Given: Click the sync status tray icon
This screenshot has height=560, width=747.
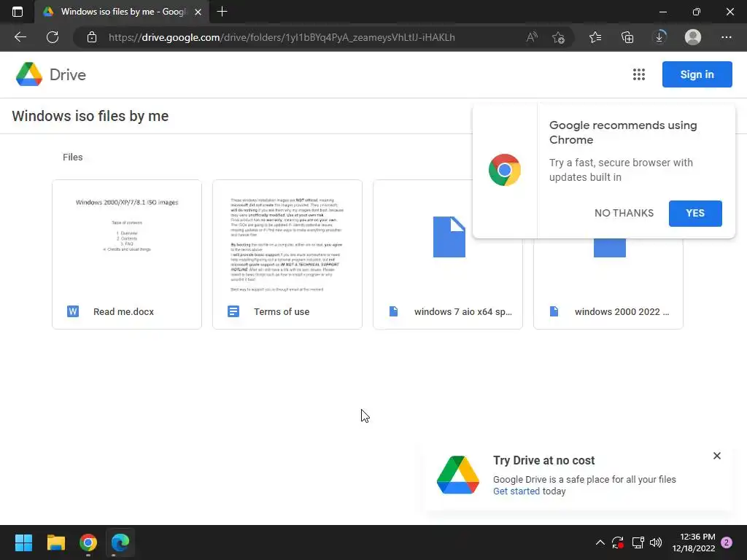Looking at the screenshot, I should 618,542.
